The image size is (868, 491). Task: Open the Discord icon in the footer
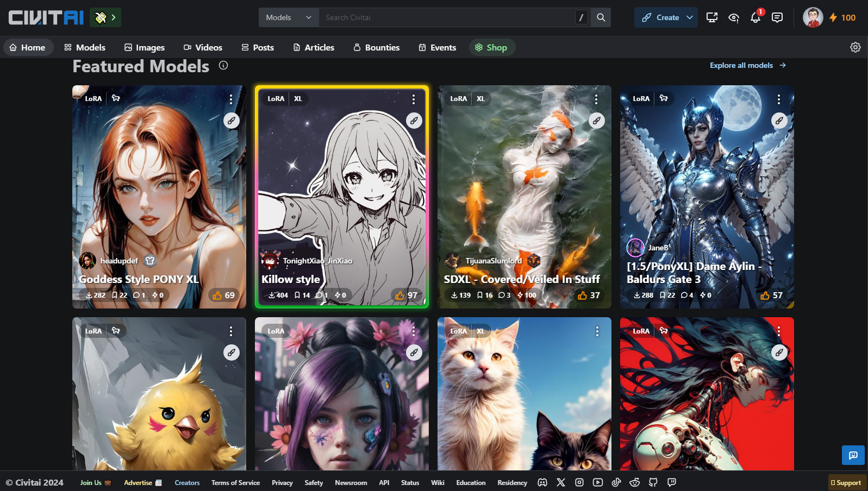(x=542, y=482)
